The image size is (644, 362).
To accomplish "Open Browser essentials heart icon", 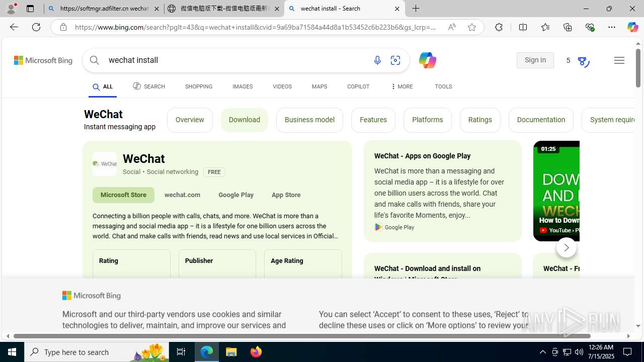I will coord(590,27).
